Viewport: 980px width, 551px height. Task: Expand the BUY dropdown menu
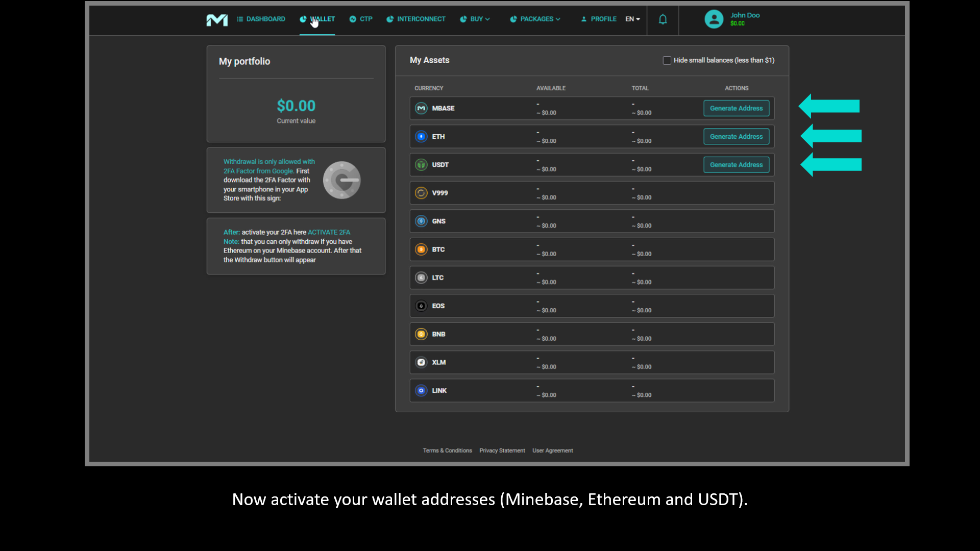(x=475, y=19)
